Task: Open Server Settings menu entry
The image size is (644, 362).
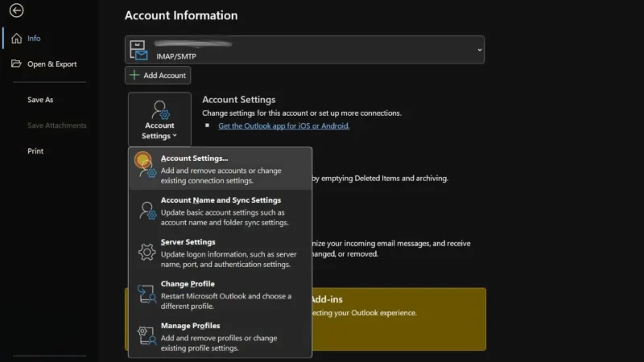Action: (x=220, y=253)
